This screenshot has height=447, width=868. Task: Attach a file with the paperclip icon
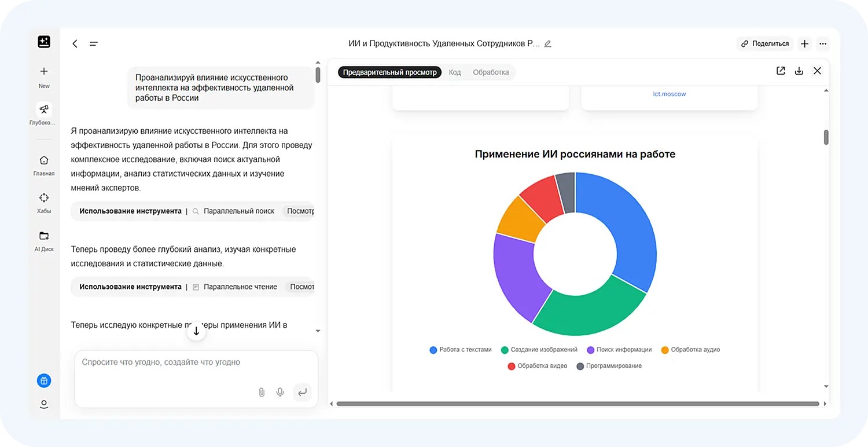[261, 392]
